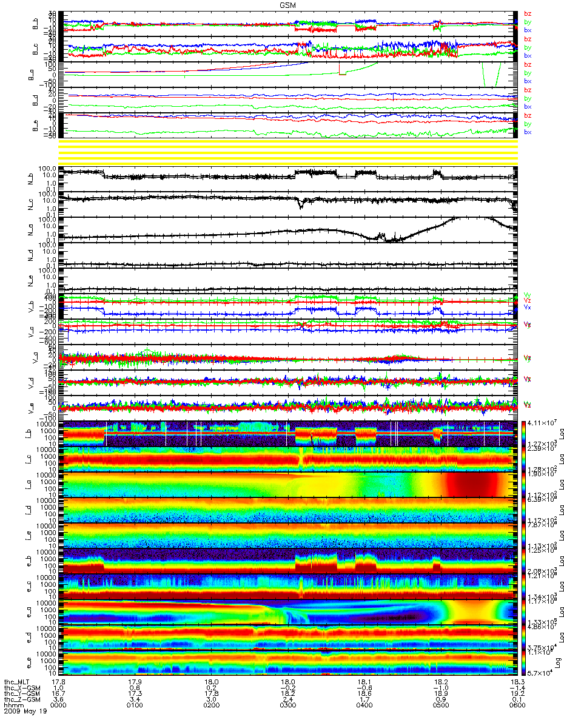Image resolution: width=564 pixels, height=728 pixels.
Task: Click the "0500" time tick label
Action: tap(441, 706)
